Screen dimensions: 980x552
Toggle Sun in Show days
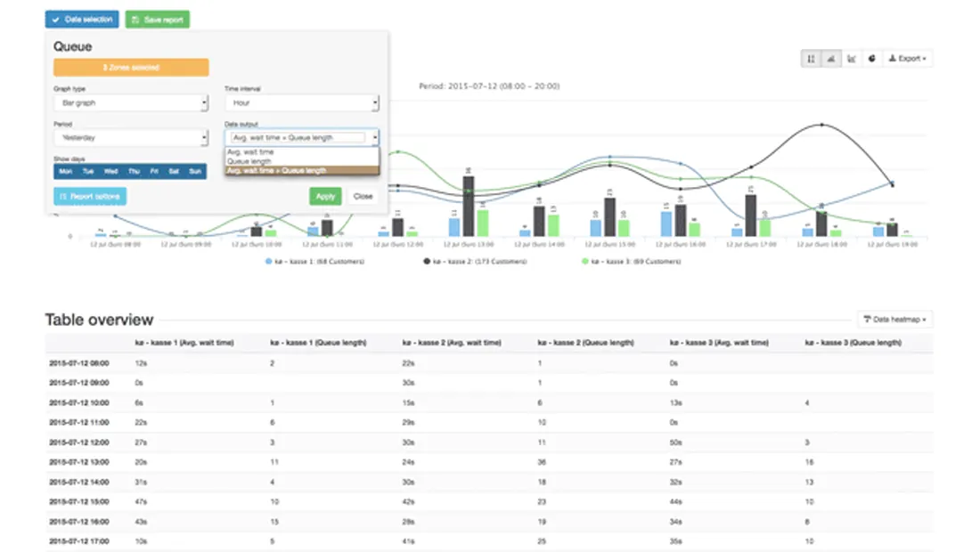point(195,171)
